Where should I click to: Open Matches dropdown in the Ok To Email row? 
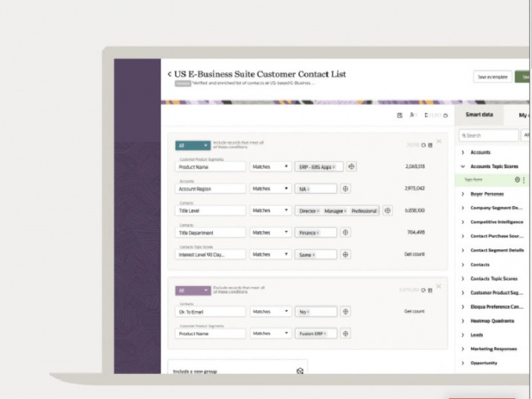(270, 311)
